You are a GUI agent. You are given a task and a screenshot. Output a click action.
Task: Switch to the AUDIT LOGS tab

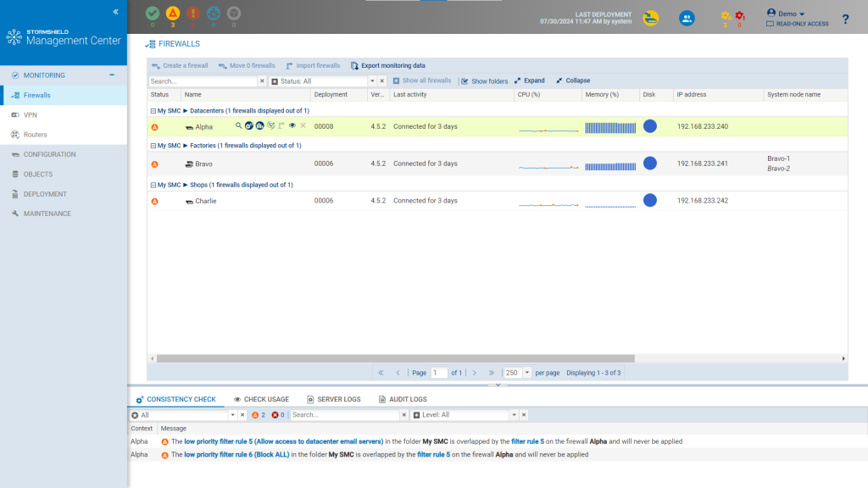pyautogui.click(x=403, y=400)
